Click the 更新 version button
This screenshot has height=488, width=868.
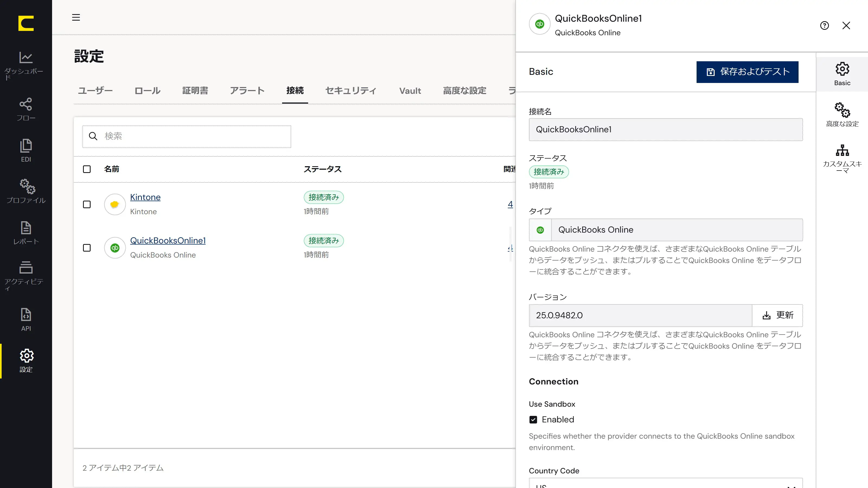tap(777, 315)
